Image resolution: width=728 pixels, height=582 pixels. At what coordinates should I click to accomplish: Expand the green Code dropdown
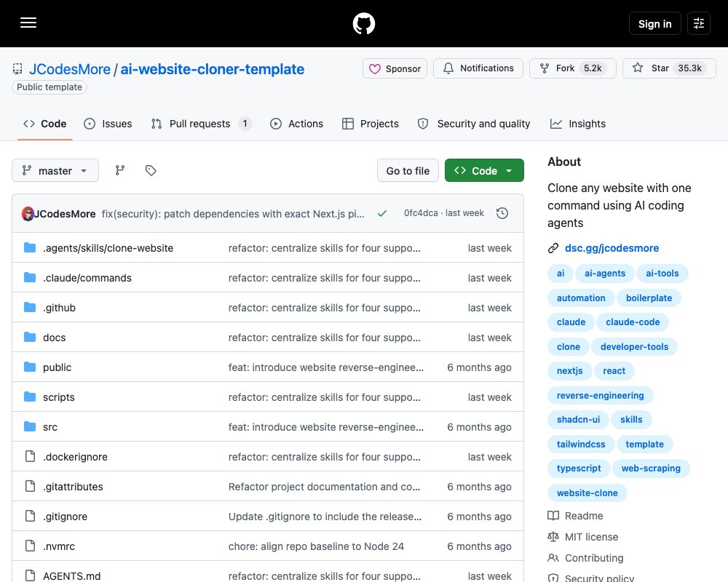pos(484,170)
